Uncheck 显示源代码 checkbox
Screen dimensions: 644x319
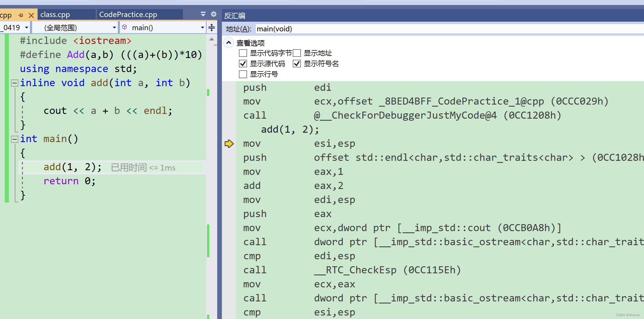(x=243, y=64)
